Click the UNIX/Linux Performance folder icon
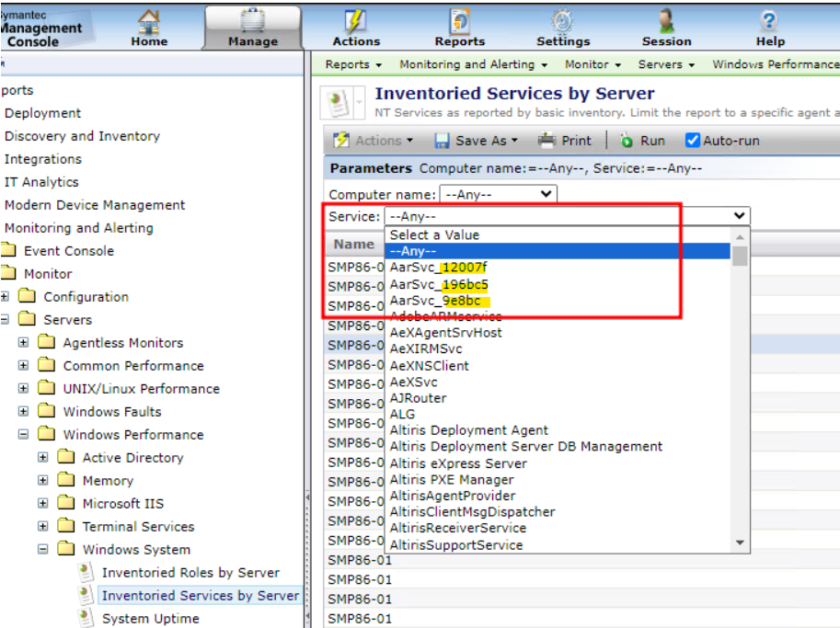This screenshot has width=840, height=628. [x=47, y=388]
